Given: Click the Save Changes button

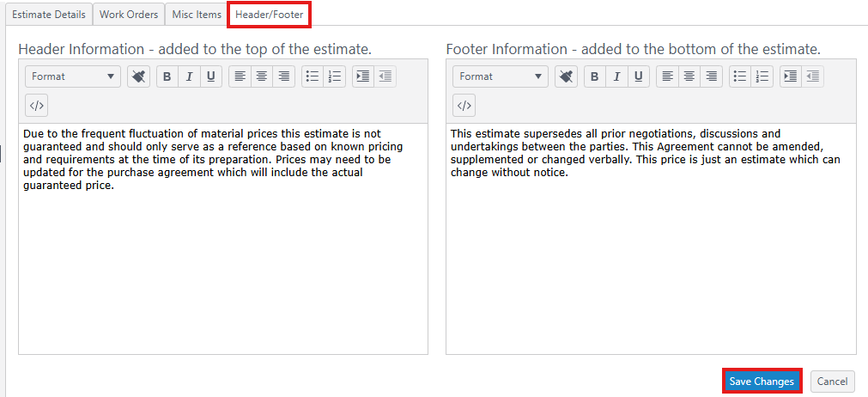Looking at the screenshot, I should click(x=762, y=382).
